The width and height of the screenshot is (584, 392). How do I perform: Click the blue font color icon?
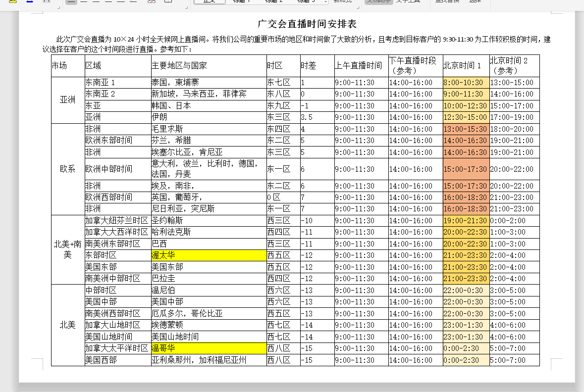click(x=30, y=1)
